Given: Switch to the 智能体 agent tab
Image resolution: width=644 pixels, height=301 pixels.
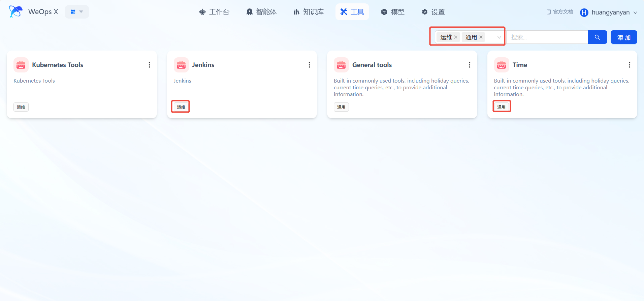Looking at the screenshot, I should 261,12.
